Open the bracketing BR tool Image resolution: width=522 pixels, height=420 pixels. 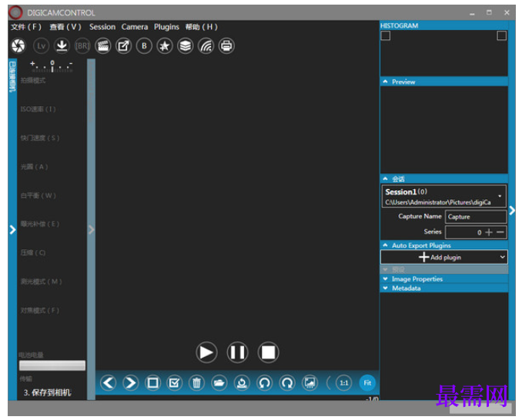tap(82, 46)
